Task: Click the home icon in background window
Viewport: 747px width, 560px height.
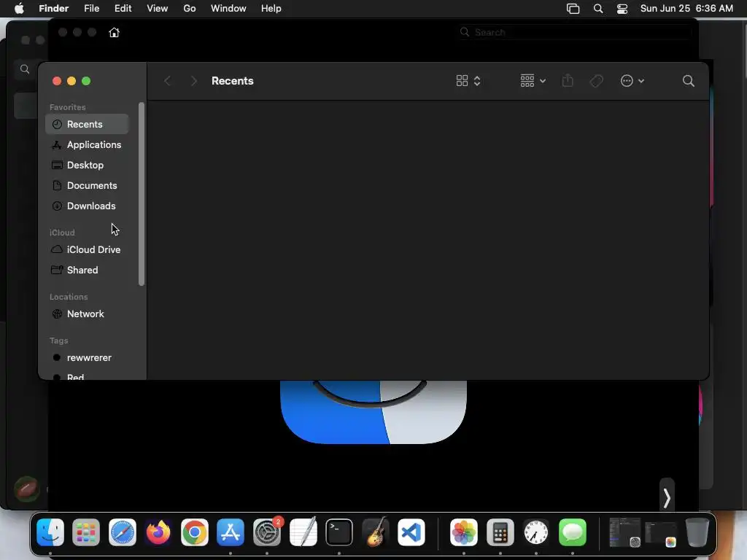Action: [114, 32]
